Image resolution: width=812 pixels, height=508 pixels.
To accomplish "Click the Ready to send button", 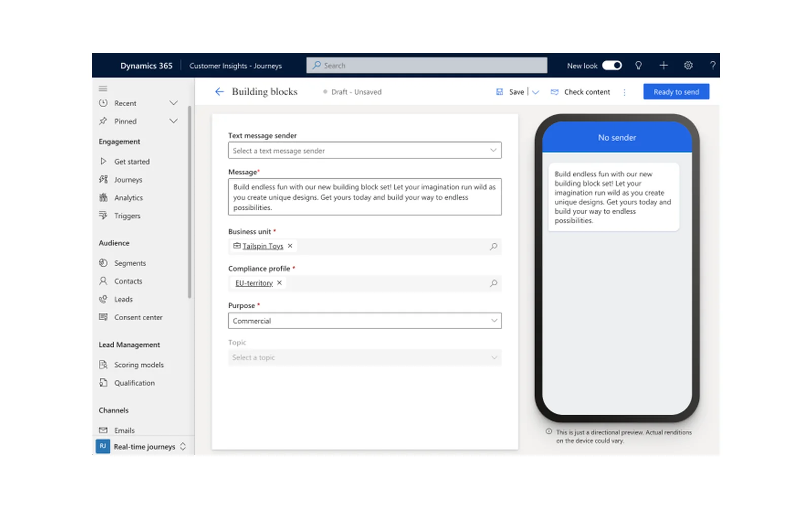I will pos(676,92).
